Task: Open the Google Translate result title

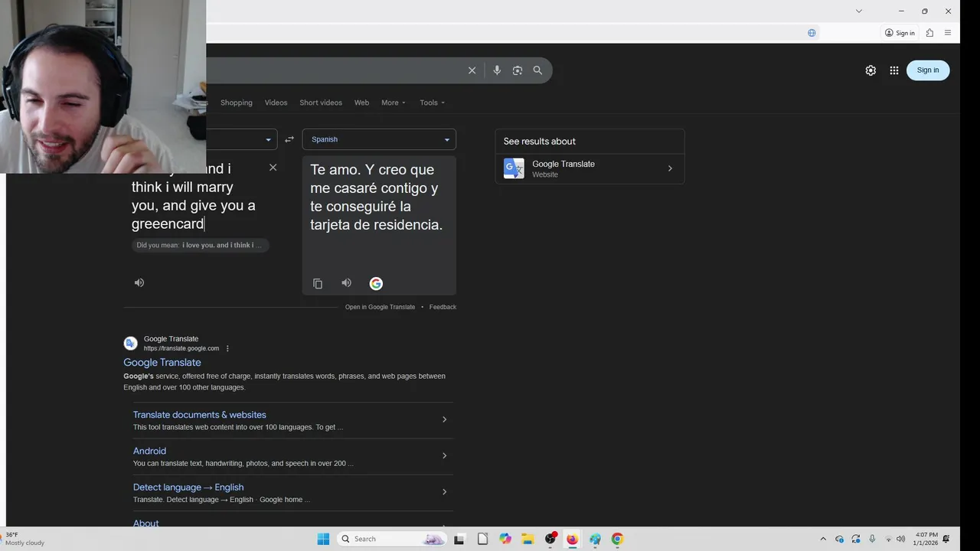Action: 162,363
